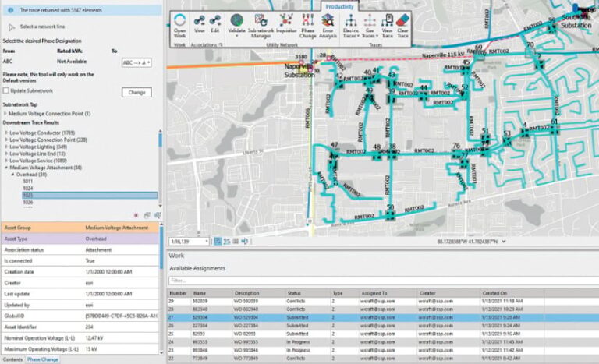Click the 12.47 kV nominal voltage value
This screenshot has height=364, width=599.
(x=94, y=338)
